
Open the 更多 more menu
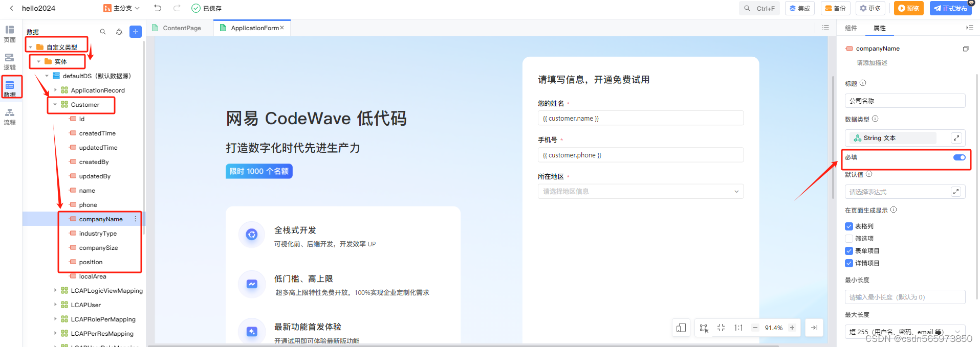(870, 8)
